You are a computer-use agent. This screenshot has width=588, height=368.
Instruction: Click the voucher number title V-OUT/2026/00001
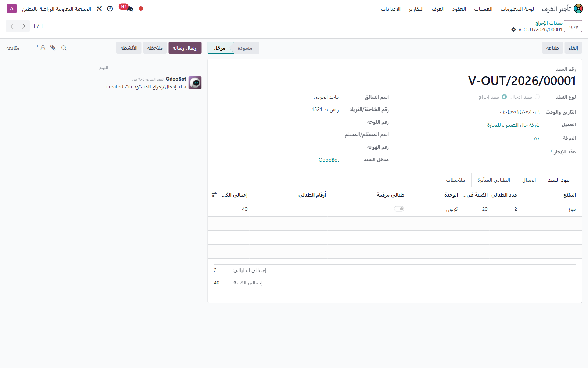click(522, 81)
